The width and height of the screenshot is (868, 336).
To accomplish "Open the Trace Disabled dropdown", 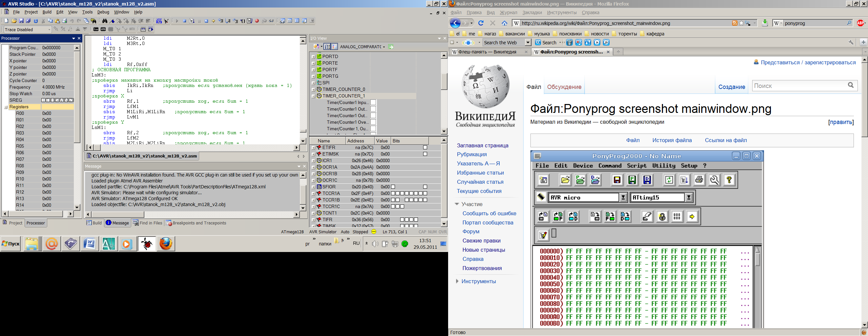I will click(49, 30).
